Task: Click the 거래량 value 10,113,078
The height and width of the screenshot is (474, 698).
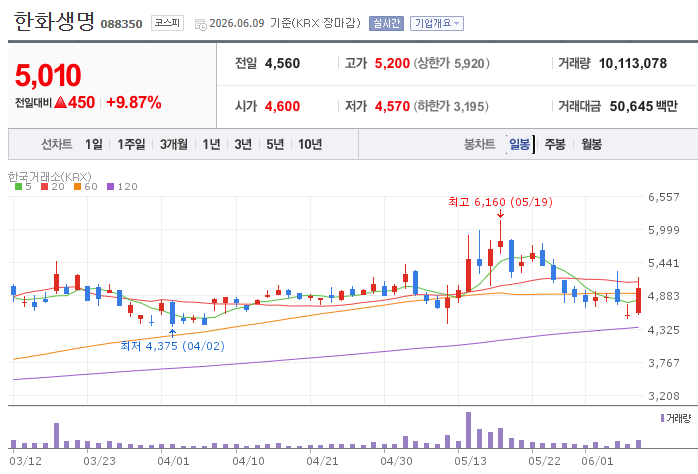Action: pos(633,63)
